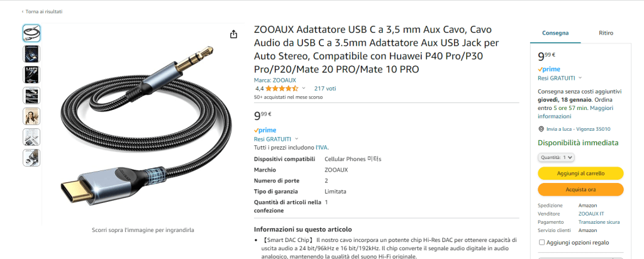The width and height of the screenshot is (644, 259).
Task: Expand Resi GRATUITI chevron in buy box
Action: (579, 78)
